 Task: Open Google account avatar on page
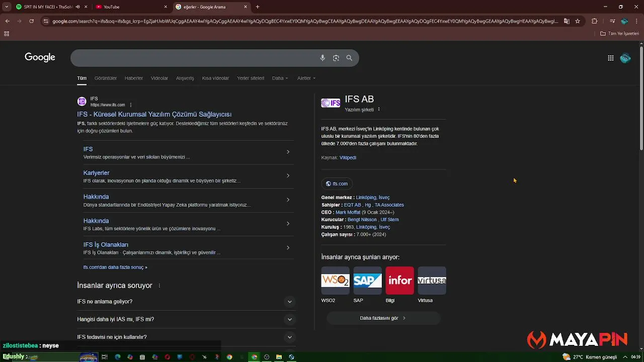(x=625, y=58)
